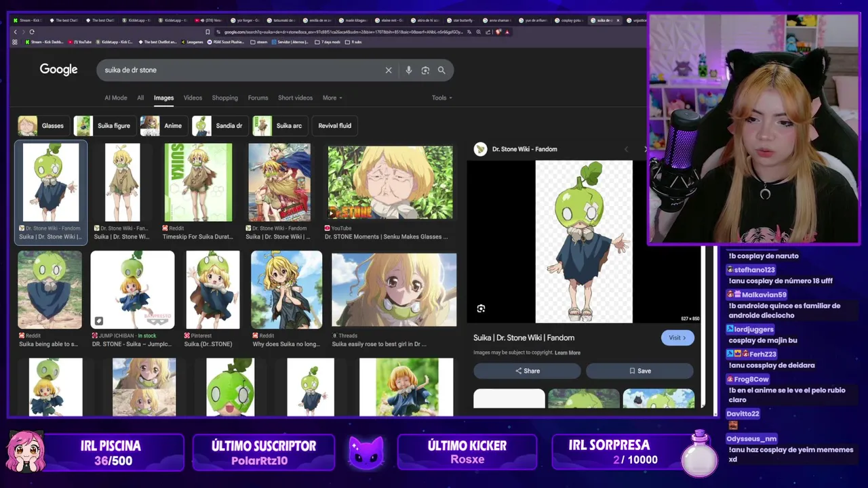Open Pinterest 'Suika.(Dr..STONE)' thumbnail

[x=213, y=289]
